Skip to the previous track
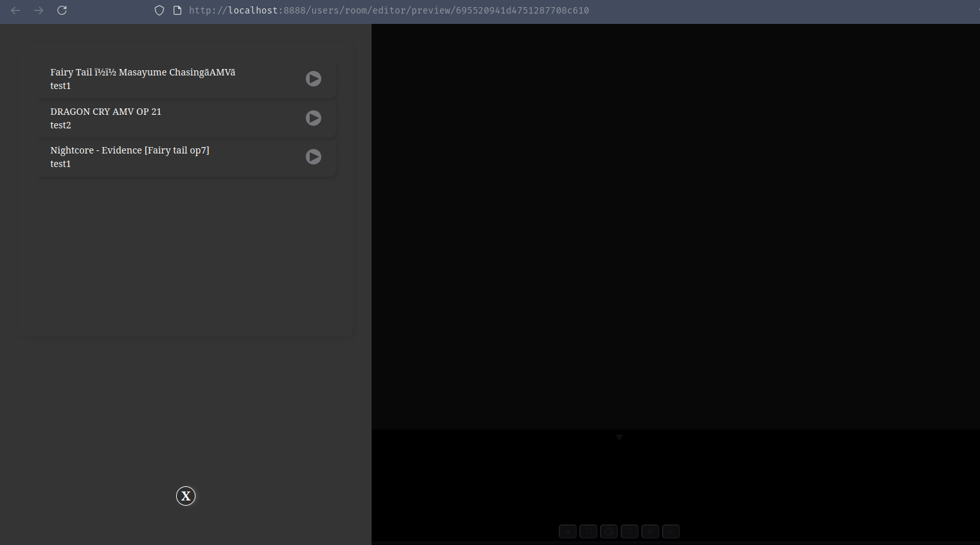This screenshot has width=980, height=545. [x=568, y=531]
